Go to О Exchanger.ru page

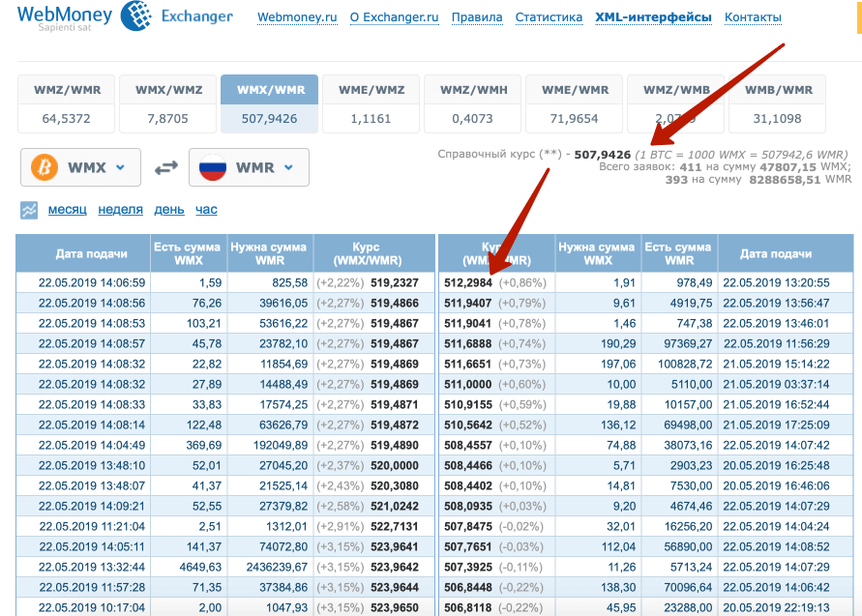pos(394,17)
